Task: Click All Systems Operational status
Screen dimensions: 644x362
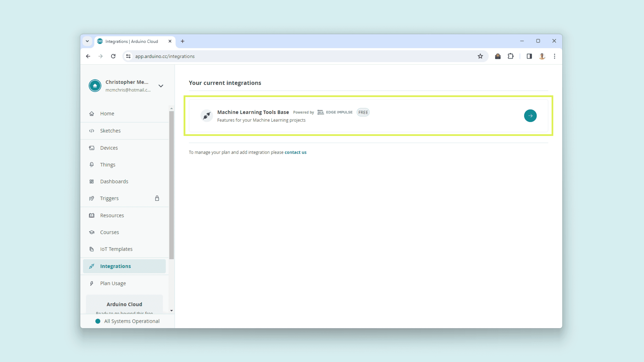Action: tap(131, 321)
